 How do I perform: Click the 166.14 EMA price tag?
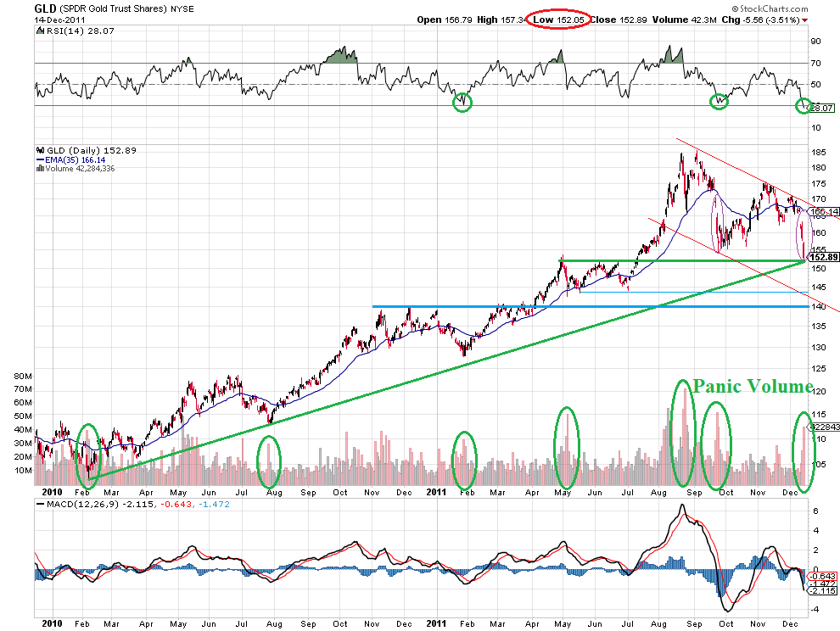click(825, 212)
